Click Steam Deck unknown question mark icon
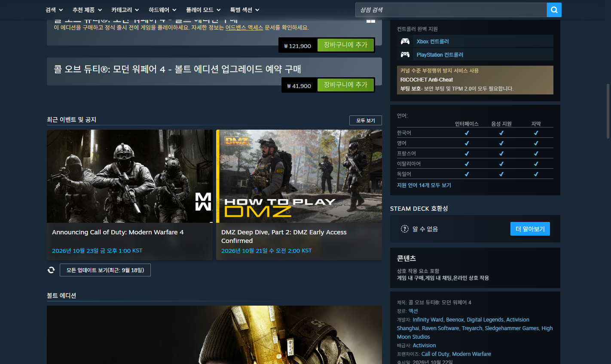Screen dimensions: 611x364 click(x=405, y=229)
